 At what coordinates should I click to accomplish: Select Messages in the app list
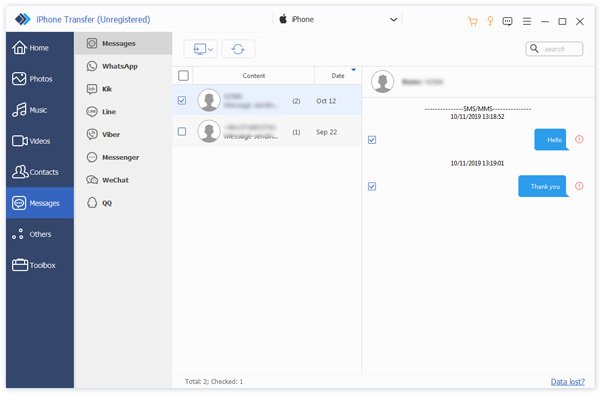[123, 43]
